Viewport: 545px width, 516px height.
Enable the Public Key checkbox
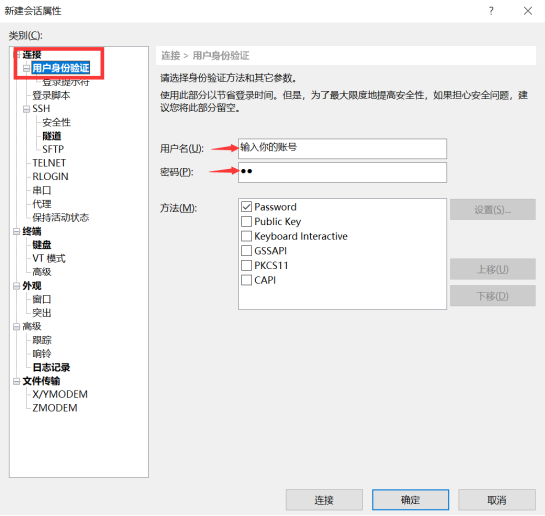(x=246, y=221)
